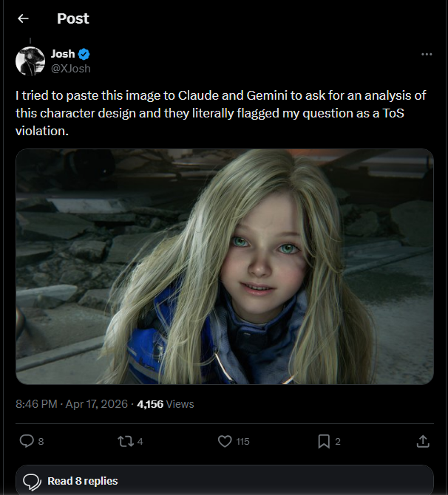Toggle repost on this post
Screen dimensions: 448x495
(x=125, y=441)
